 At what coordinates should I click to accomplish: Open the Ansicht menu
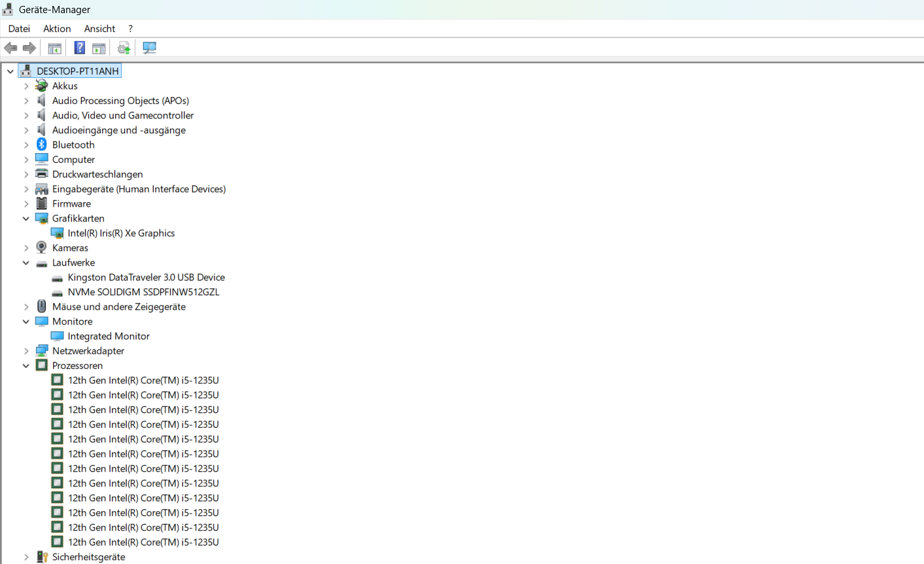(x=99, y=29)
